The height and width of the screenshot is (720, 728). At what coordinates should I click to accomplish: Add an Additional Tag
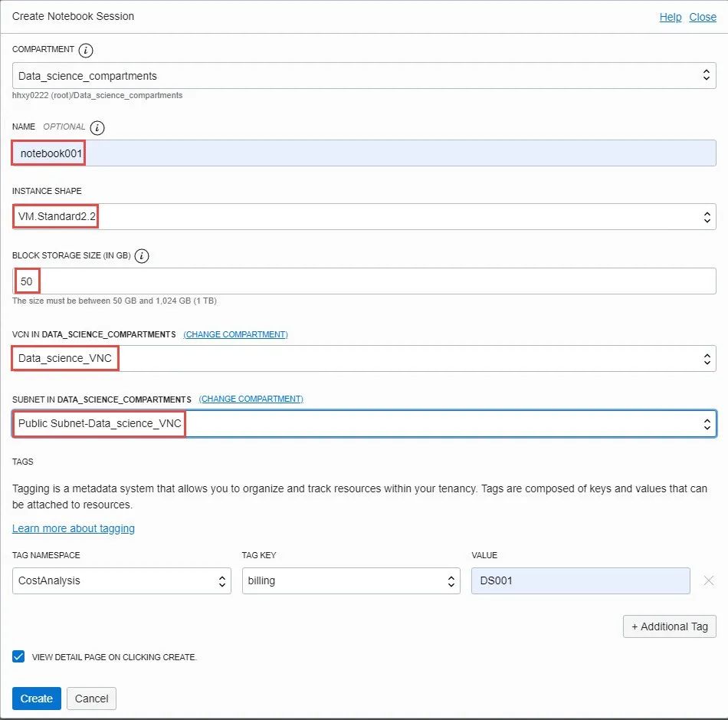point(670,626)
